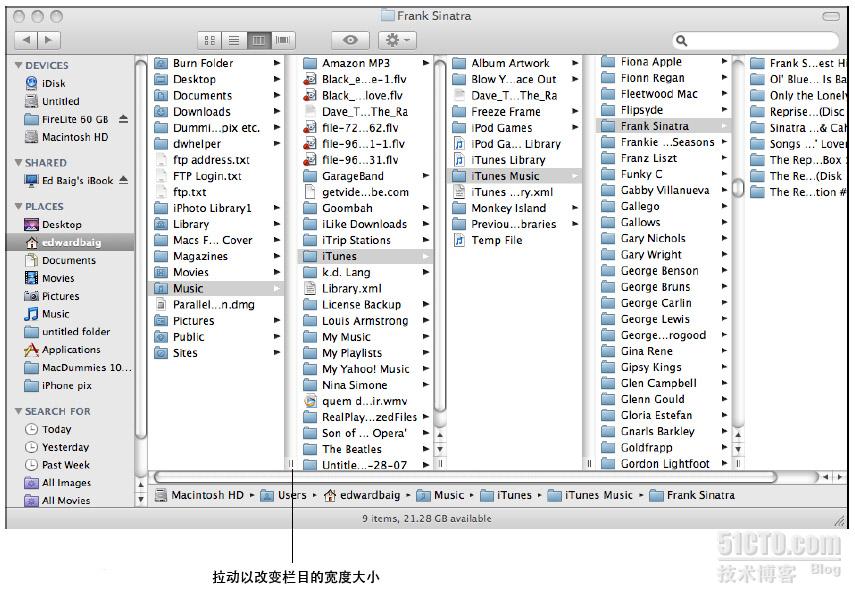Expand iTunes Music folder arrow
This screenshot has height=597, width=855.
(575, 176)
